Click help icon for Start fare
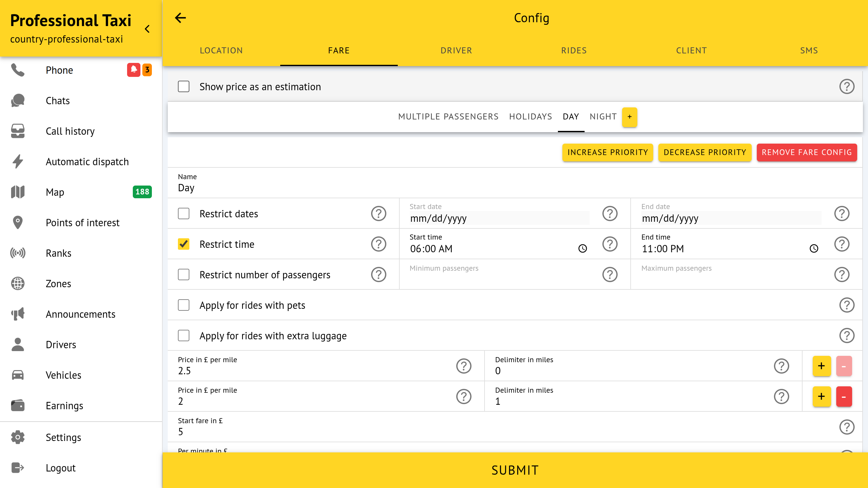This screenshot has width=868, height=488. pos(846,427)
